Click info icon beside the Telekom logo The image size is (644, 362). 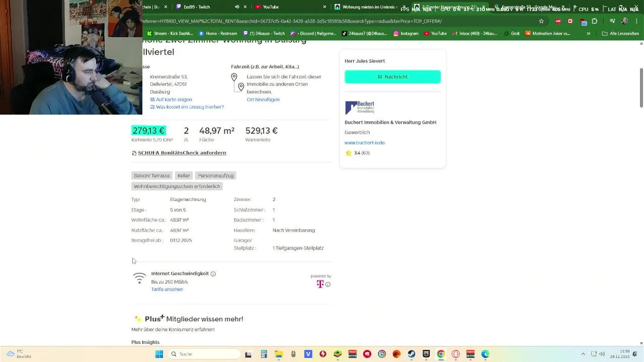[328, 285]
